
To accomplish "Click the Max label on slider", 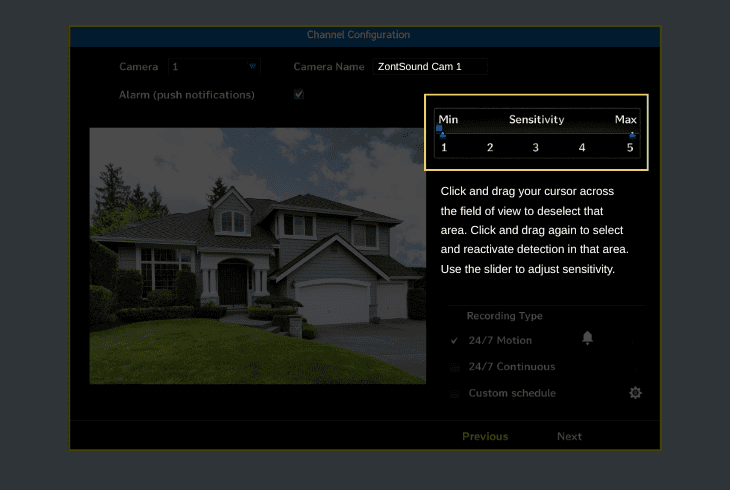I will [625, 119].
